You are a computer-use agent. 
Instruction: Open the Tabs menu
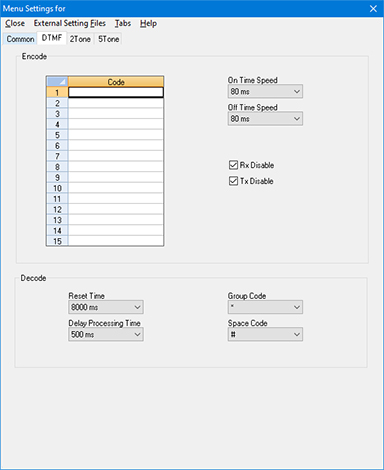tap(123, 23)
